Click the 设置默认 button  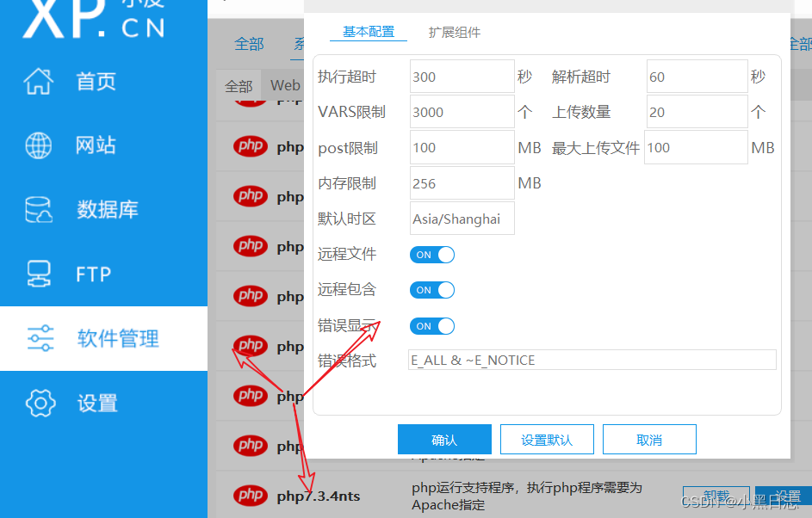(x=547, y=440)
